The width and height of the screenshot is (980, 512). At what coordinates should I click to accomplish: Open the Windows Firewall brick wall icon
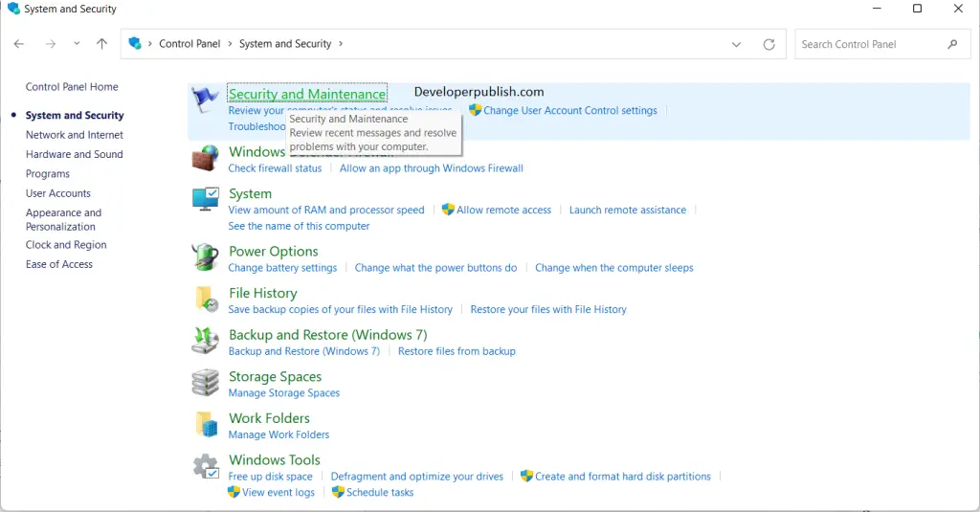pyautogui.click(x=205, y=158)
